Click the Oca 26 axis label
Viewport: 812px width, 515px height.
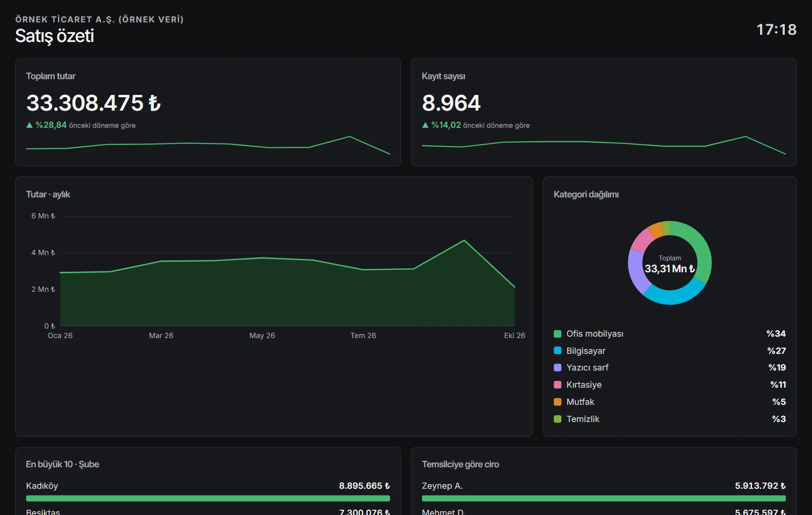60,336
